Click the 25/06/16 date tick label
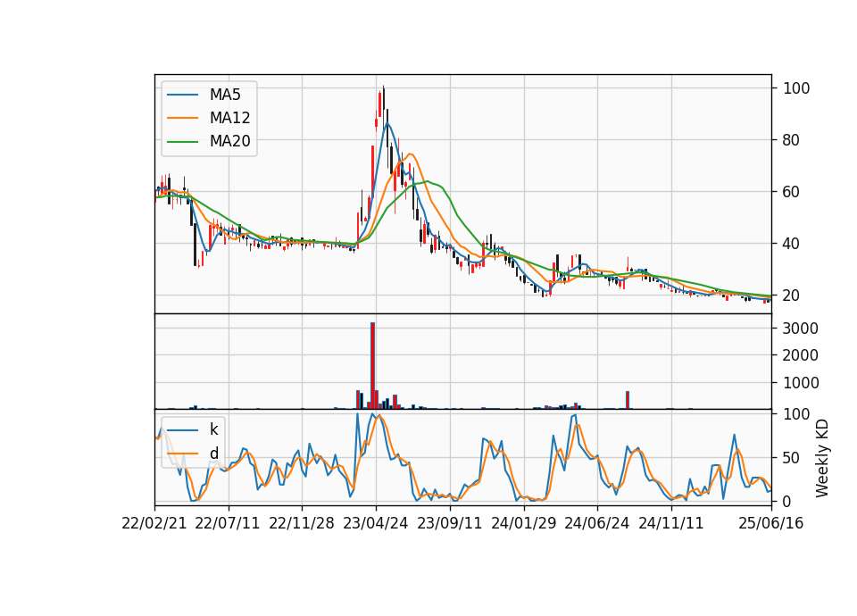 (x=771, y=523)
